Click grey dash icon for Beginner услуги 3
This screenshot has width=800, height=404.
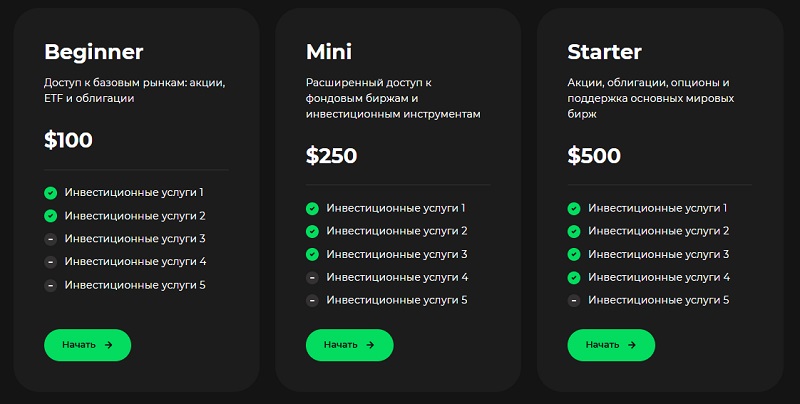[x=50, y=239]
